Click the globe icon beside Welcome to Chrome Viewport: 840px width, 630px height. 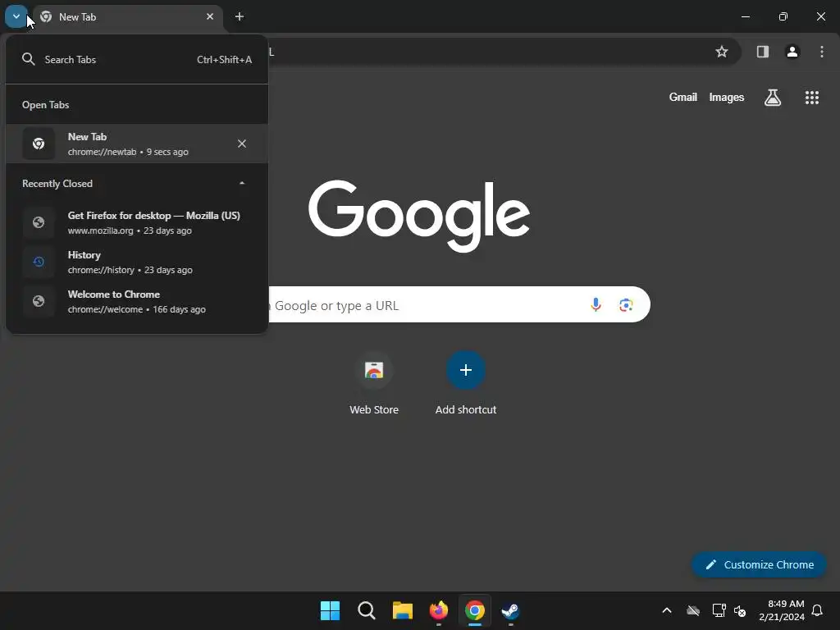click(x=39, y=301)
